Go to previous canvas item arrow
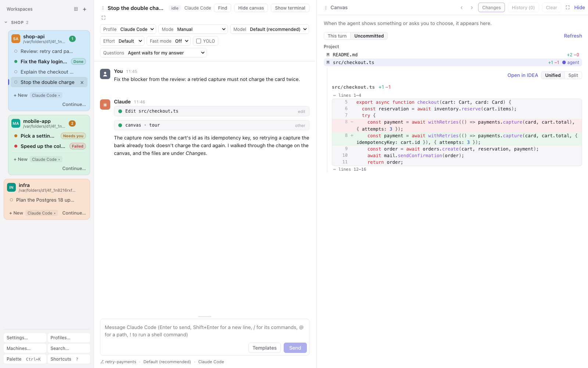The width and height of the screenshot is (588, 368). 462,8
